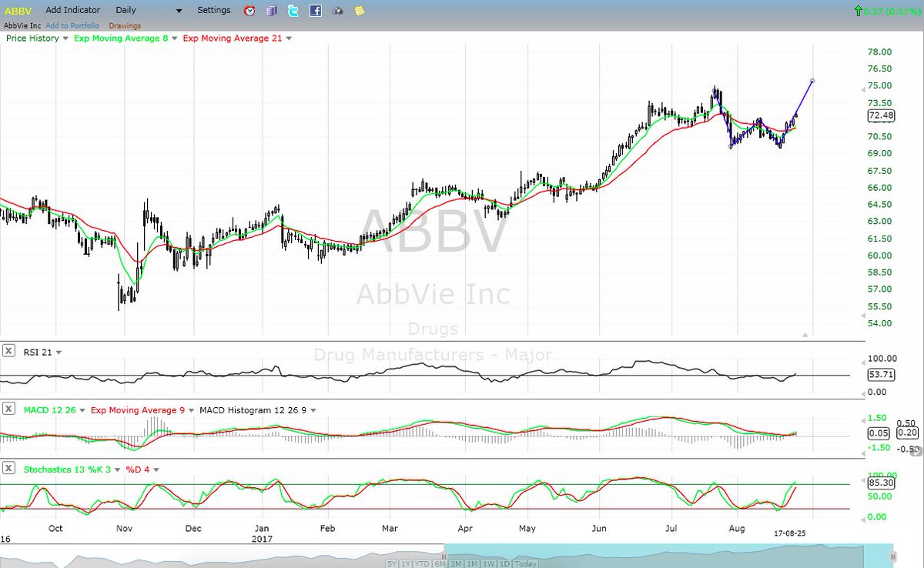Open the Settings menu
Viewport: 924px width, 568px height.
[x=213, y=10]
